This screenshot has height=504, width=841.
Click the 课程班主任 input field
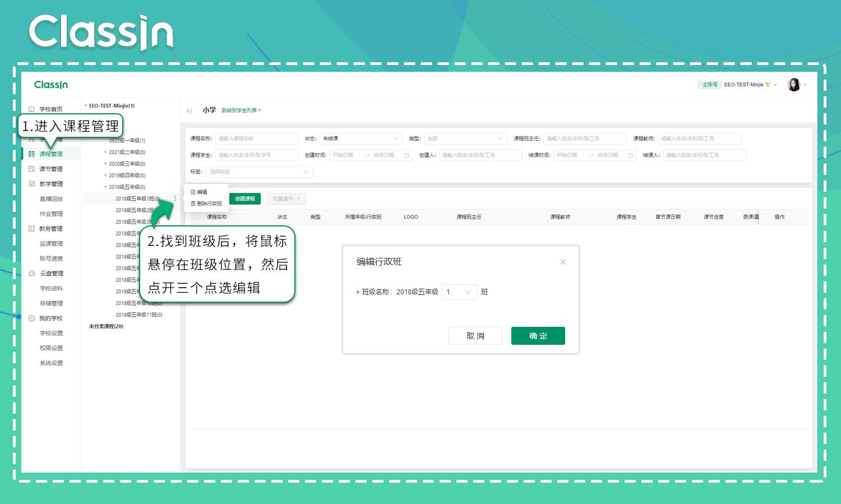click(x=585, y=138)
